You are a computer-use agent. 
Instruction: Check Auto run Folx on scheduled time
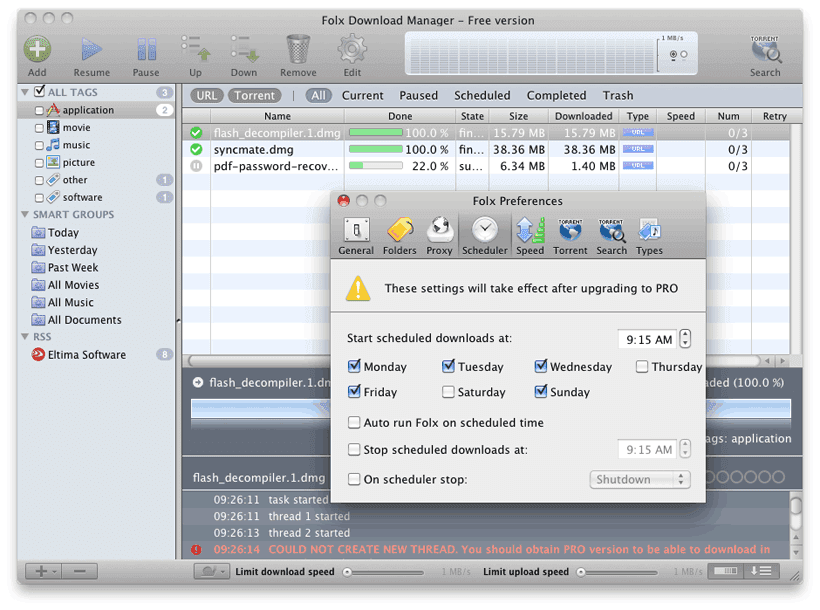[354, 423]
